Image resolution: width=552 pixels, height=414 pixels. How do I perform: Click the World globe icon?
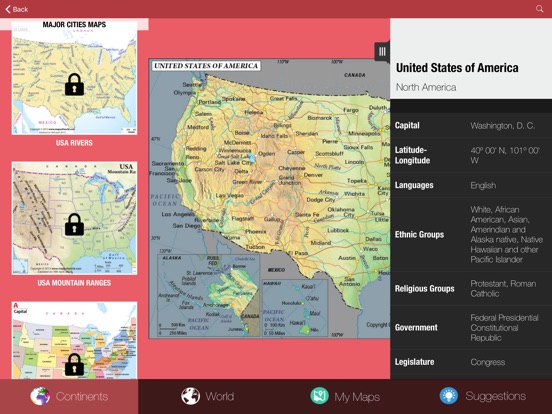(190, 396)
